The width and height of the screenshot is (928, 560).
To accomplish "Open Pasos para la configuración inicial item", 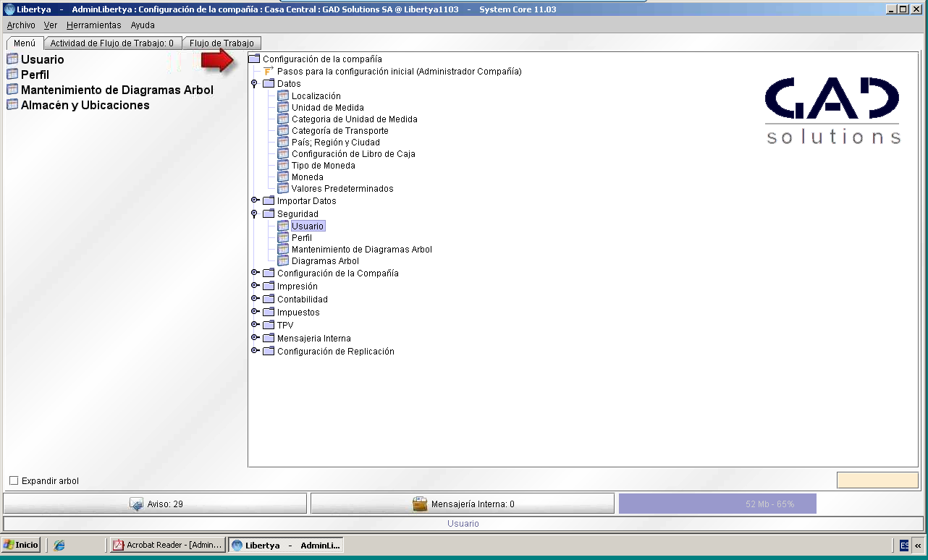I will click(x=400, y=71).
